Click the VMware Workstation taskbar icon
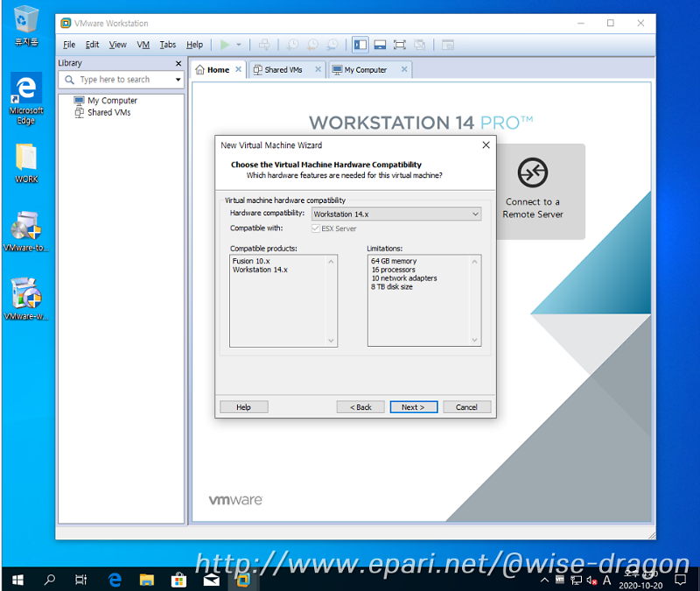The image size is (700, 591). 243,580
